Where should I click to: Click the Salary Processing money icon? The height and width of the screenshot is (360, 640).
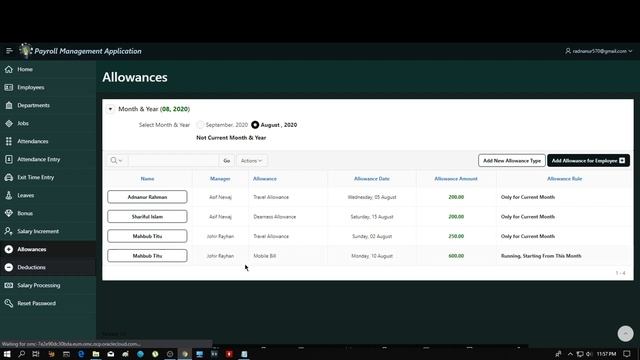coord(9,285)
